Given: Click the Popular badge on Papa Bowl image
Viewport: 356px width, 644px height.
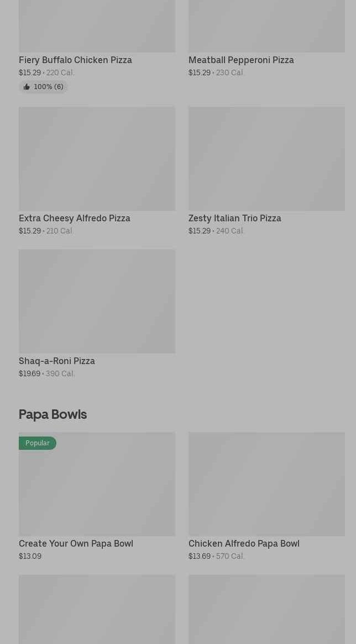Looking at the screenshot, I should point(38,443).
